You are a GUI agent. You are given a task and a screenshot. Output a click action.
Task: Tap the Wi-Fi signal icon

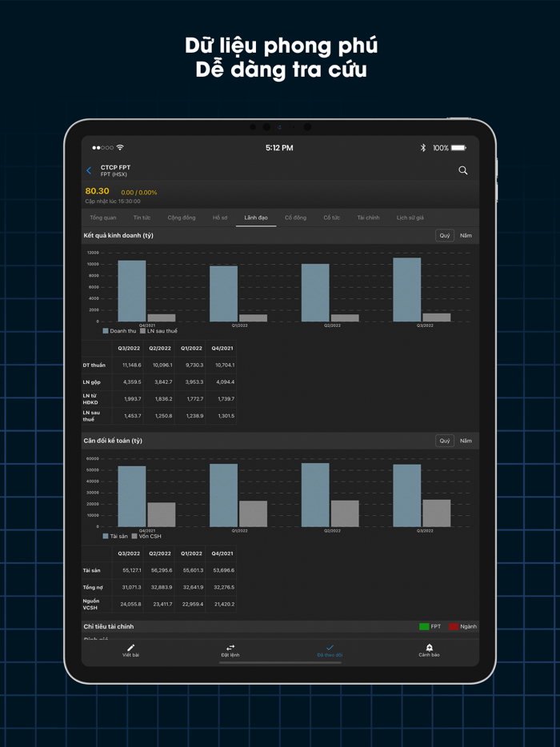[120, 148]
